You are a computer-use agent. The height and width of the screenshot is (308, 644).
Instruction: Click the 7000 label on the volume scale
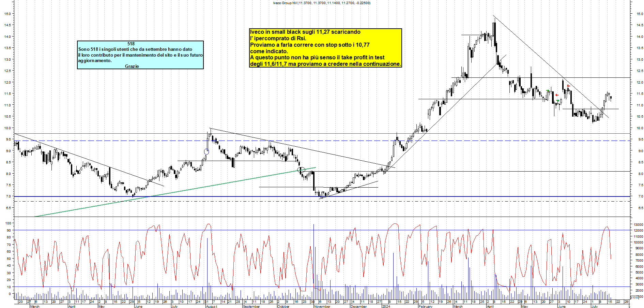(x=639, y=260)
